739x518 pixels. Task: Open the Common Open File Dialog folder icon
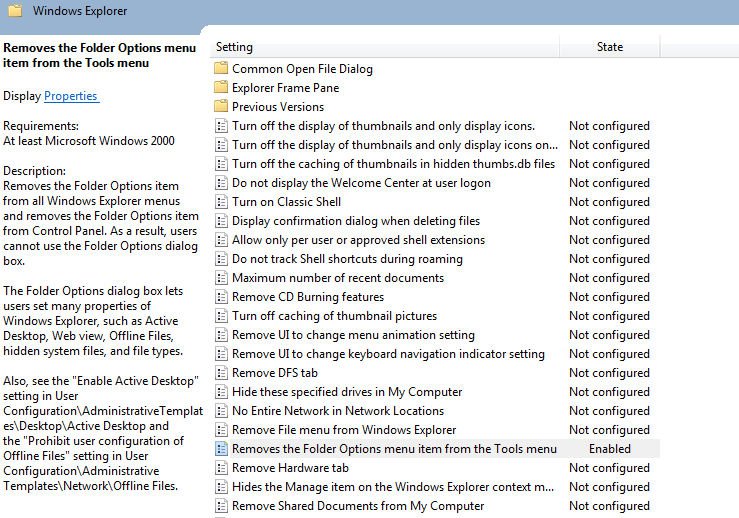pyautogui.click(x=221, y=68)
